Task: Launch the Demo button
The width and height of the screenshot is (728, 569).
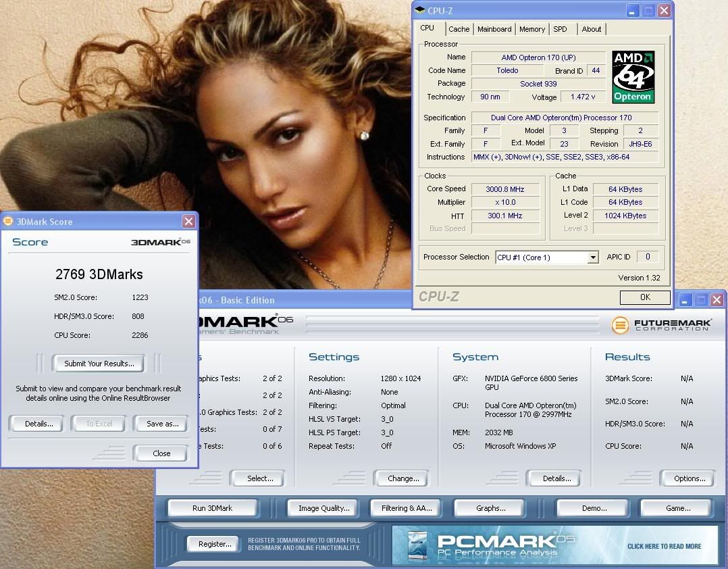Action: pyautogui.click(x=594, y=508)
